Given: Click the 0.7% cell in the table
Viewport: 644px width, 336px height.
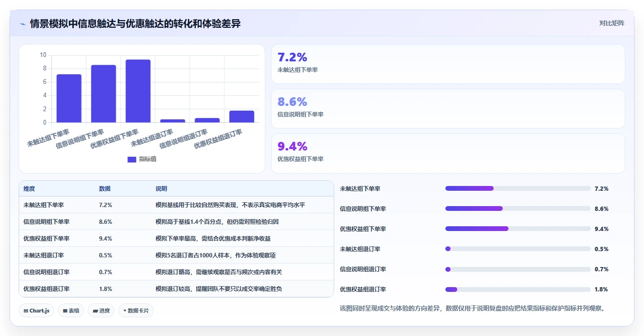Looking at the screenshot, I should click(105, 272).
